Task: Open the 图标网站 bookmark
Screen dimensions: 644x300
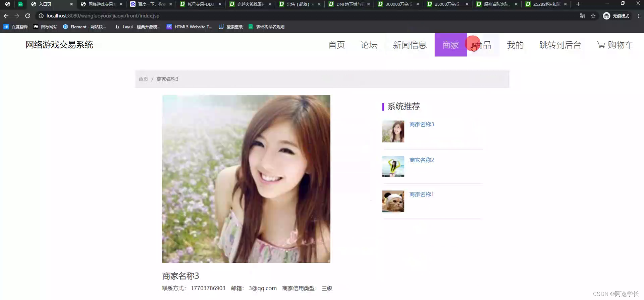Action: [45, 27]
